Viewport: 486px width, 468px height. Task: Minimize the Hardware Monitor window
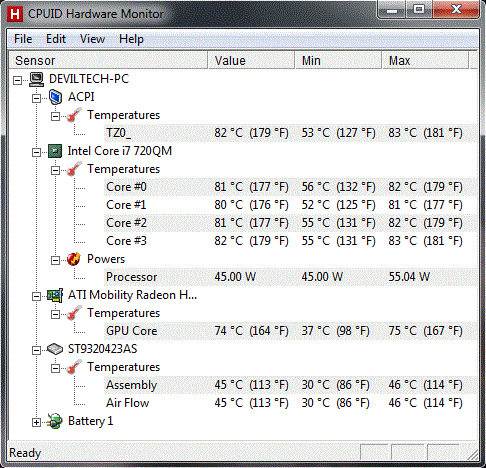point(392,10)
